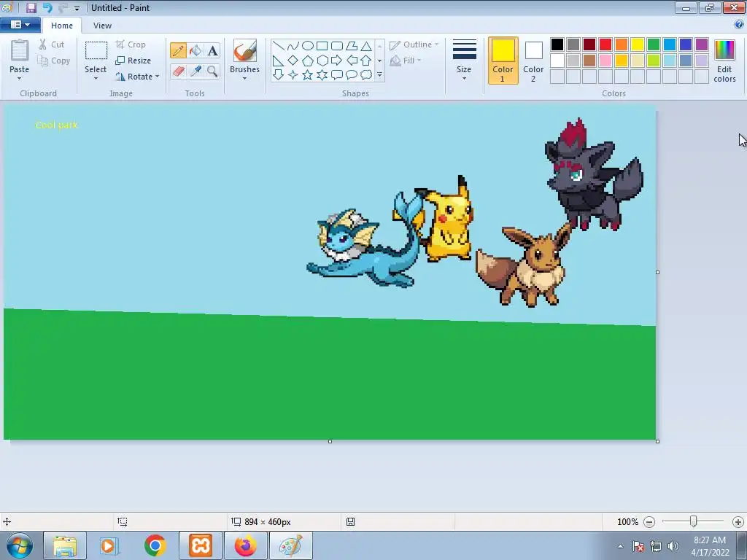Click the canvas bottom-right resize handle

coord(657,441)
